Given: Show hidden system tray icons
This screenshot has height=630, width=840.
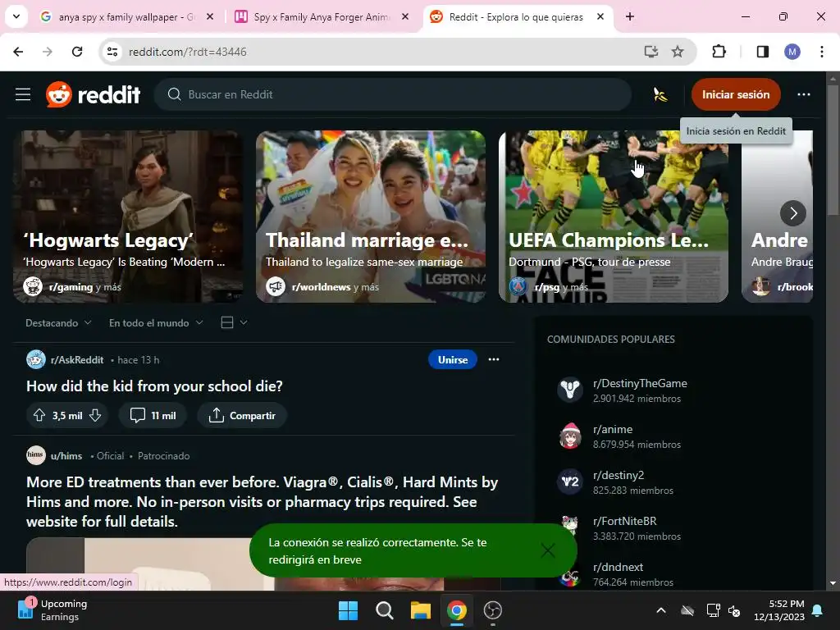Looking at the screenshot, I should (661, 610).
